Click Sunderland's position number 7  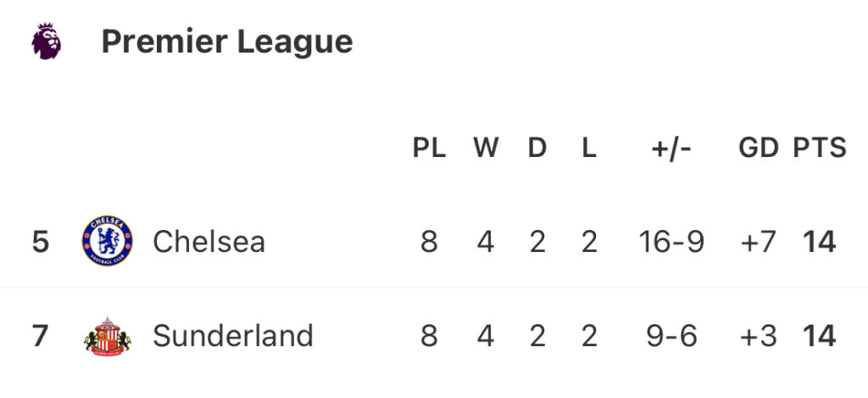(x=41, y=336)
